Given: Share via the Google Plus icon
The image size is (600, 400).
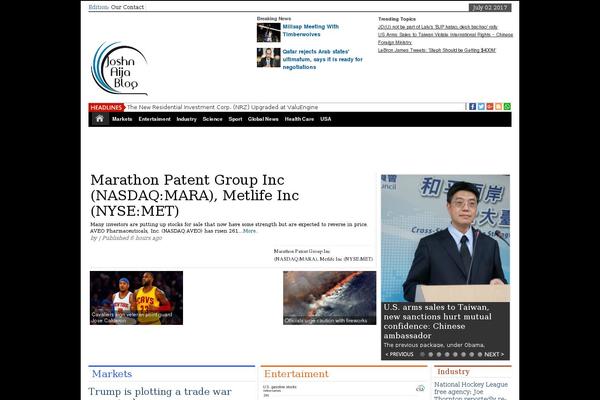Looking at the screenshot, I should tap(490, 106).
